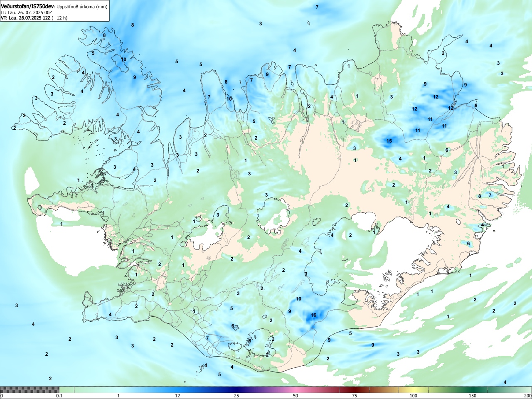Click the '150' label on the color scale

(473, 396)
